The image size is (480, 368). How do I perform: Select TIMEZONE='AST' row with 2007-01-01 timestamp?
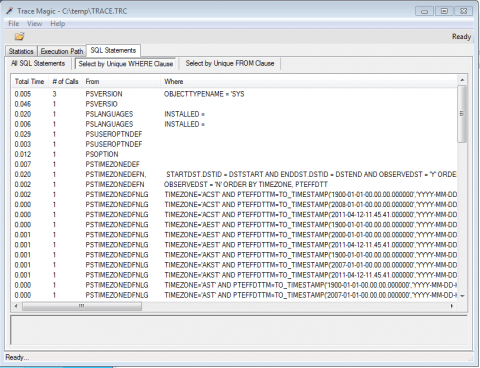pyautogui.click(x=235, y=295)
